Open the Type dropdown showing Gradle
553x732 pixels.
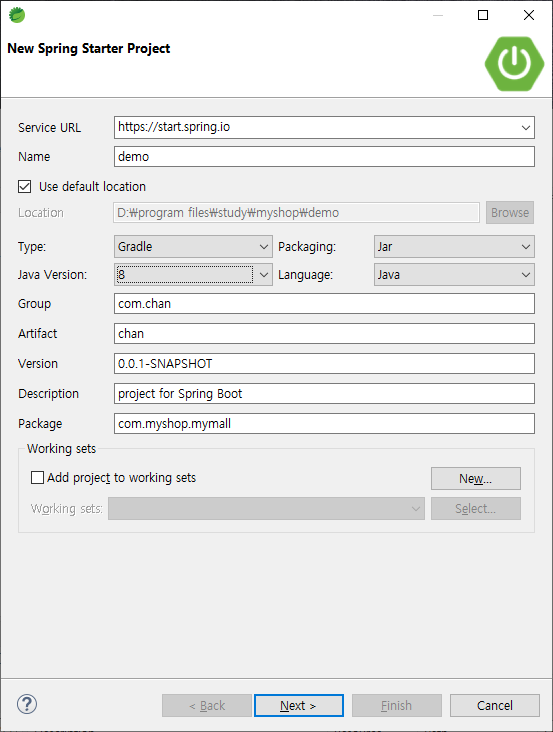[193, 246]
